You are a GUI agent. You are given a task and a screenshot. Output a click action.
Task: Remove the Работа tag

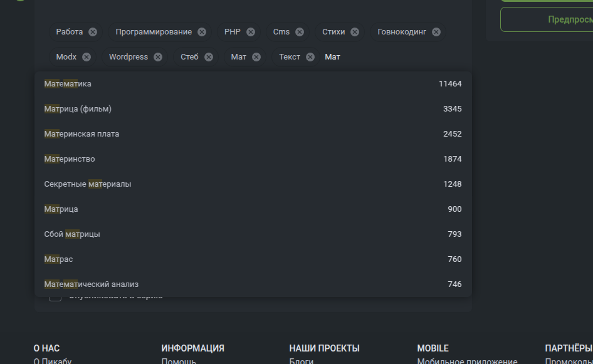tap(93, 32)
